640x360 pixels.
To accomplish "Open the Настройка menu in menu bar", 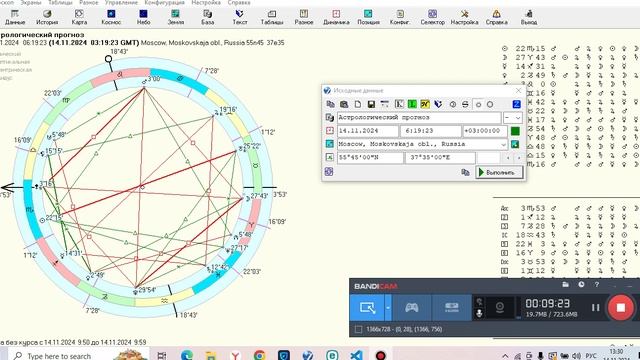I will [206, 2].
